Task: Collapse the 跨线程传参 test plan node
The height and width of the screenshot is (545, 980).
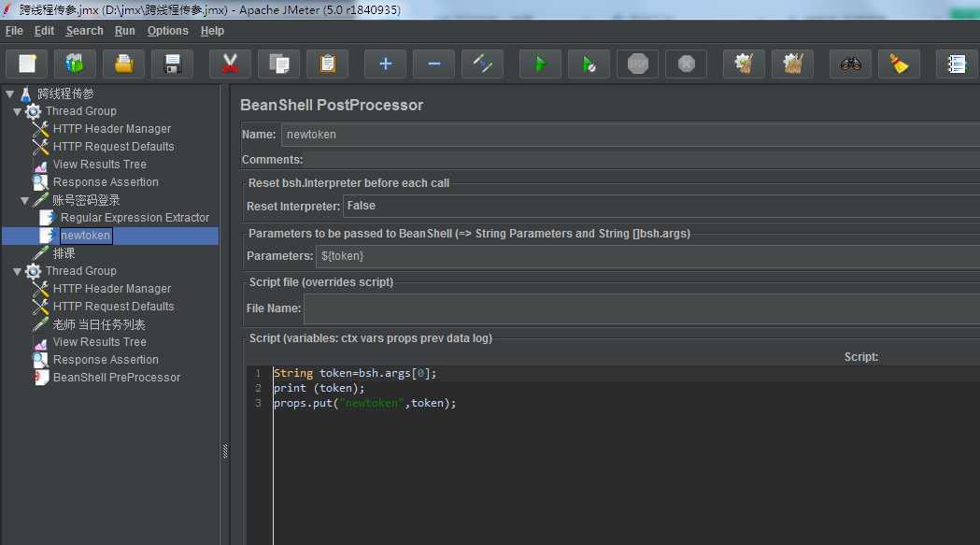Action: coord(10,93)
